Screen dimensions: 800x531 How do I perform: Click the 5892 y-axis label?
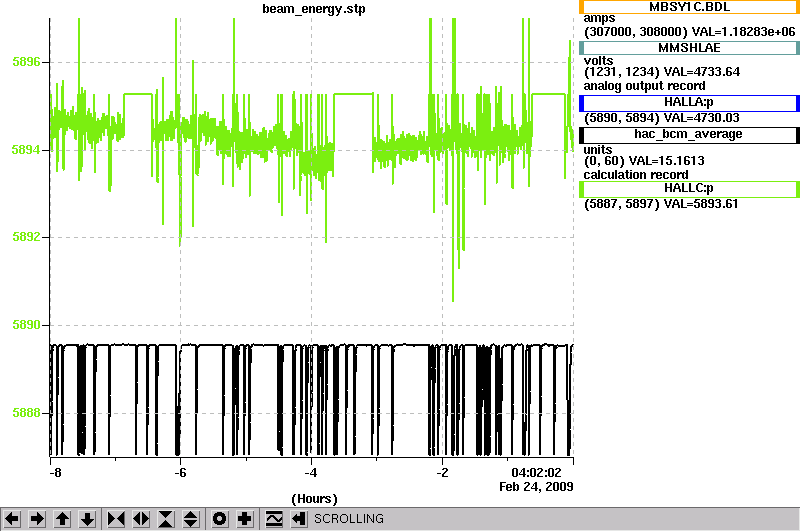[x=26, y=237]
